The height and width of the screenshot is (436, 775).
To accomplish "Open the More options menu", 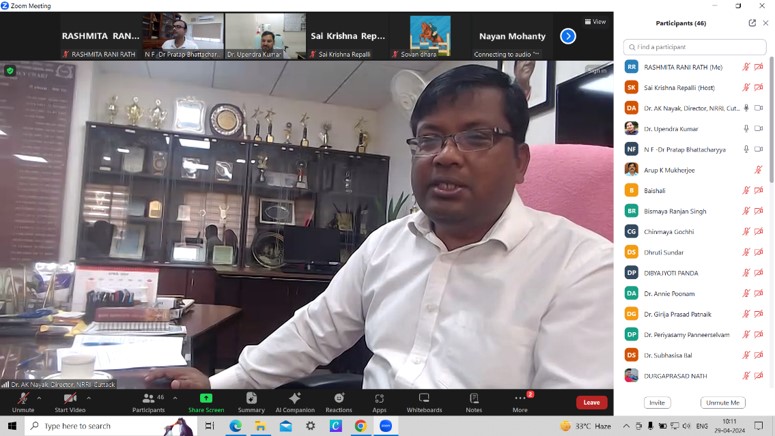I will (x=520, y=401).
